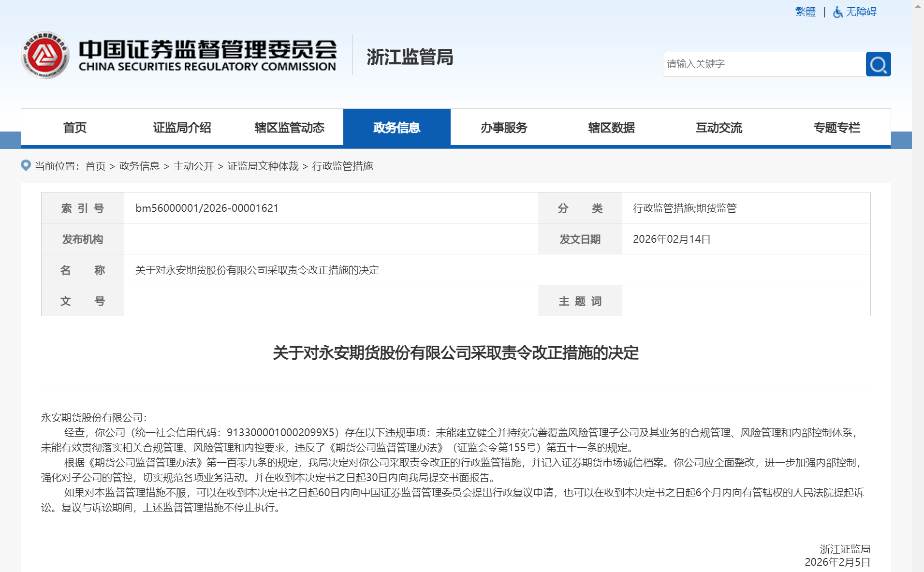Open the 互动交流 navigation tab
Viewport: 924px width, 572px height.
pos(719,128)
